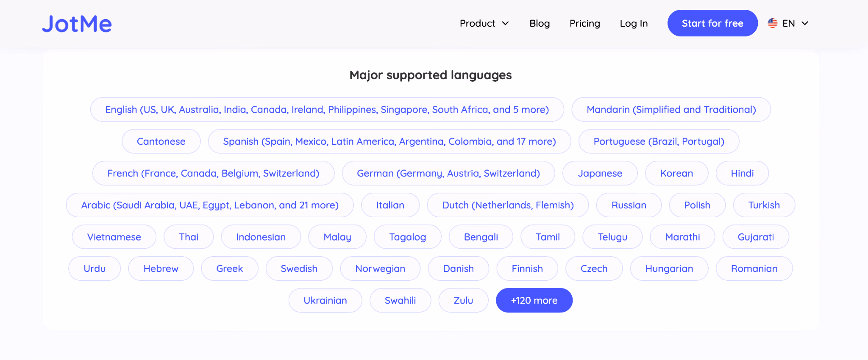Screen dimensions: 868x360
Task: Expand the Product menu chevron
Action: (x=505, y=23)
